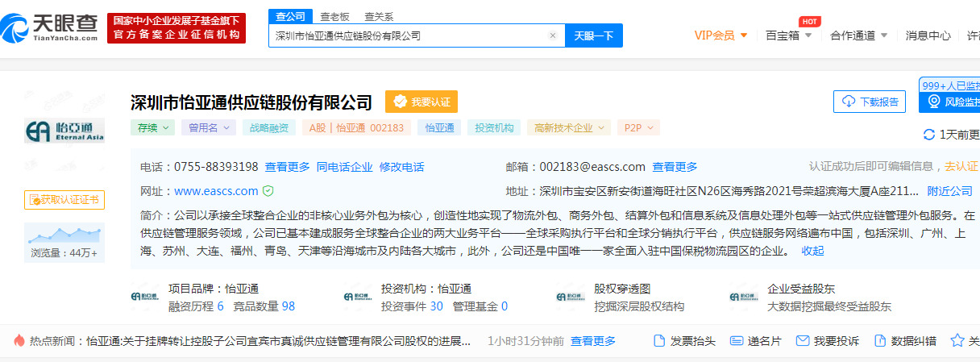
Task: Click the 999+人已监控 badge
Action: (950, 85)
